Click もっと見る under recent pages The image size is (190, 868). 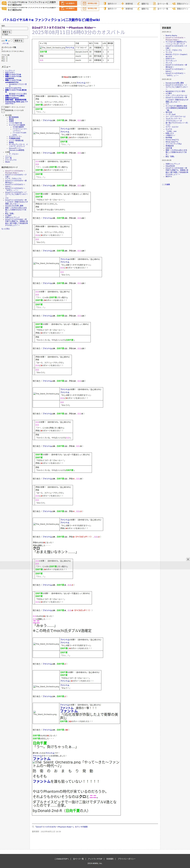[x=5, y=229]
